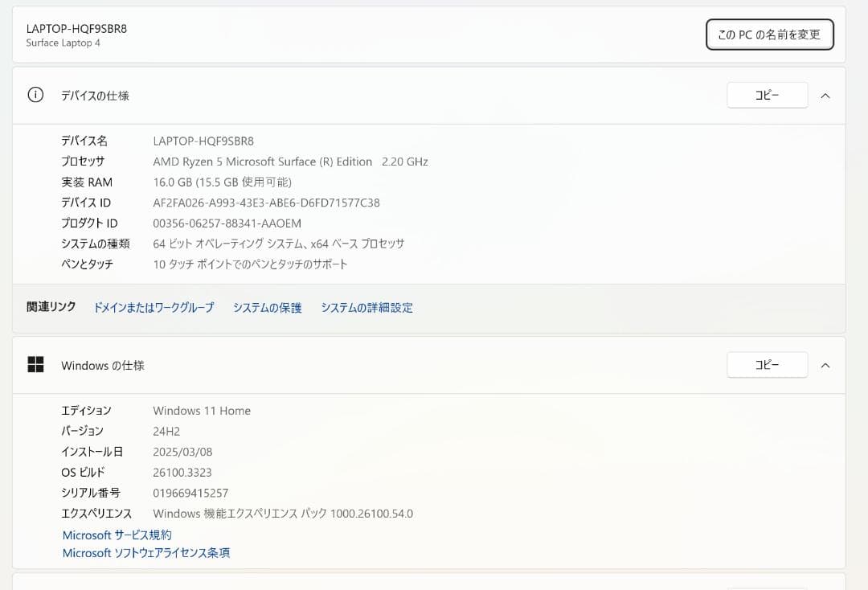
Task: Select the 24H2 version value
Action: click(x=166, y=431)
